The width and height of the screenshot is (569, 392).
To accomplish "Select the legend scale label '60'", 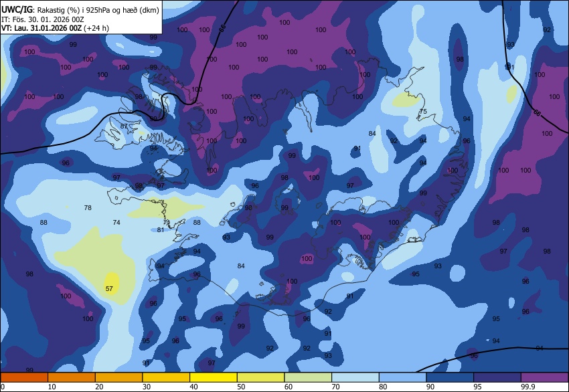I will (289, 387).
